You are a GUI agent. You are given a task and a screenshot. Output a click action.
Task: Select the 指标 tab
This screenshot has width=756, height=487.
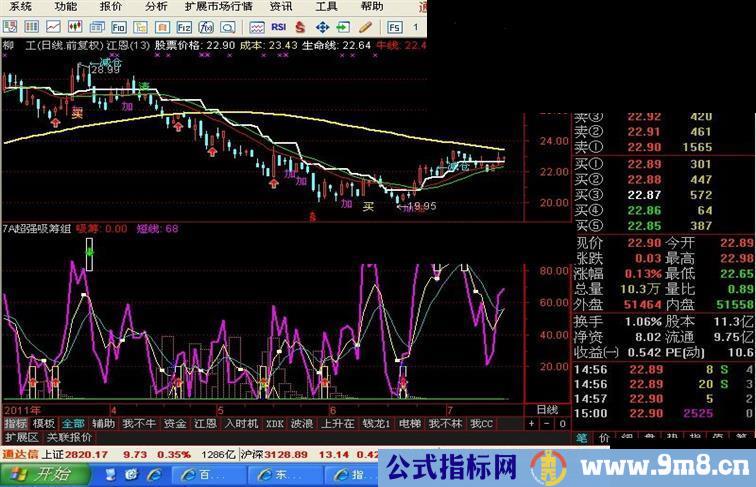pos(16,424)
